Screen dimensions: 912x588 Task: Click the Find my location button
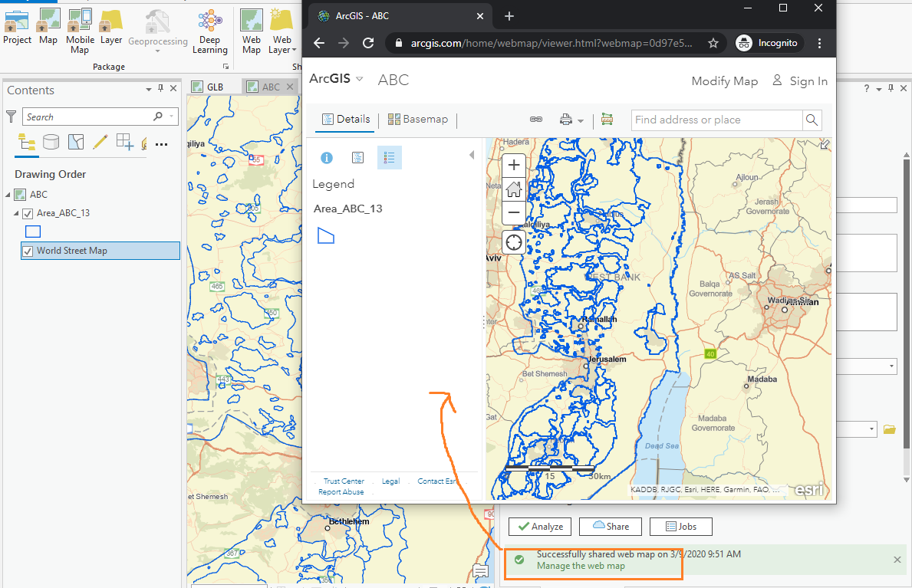pyautogui.click(x=514, y=242)
